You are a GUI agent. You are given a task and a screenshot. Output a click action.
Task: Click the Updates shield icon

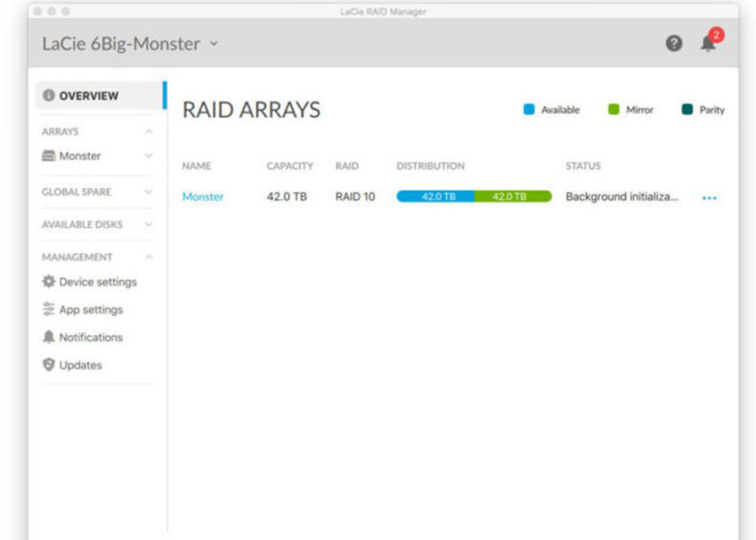tap(48, 365)
